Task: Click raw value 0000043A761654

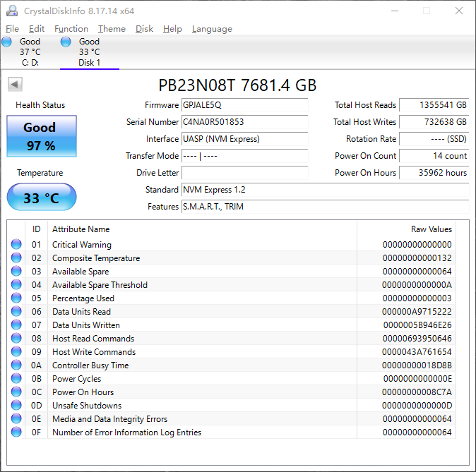Action: tap(417, 352)
